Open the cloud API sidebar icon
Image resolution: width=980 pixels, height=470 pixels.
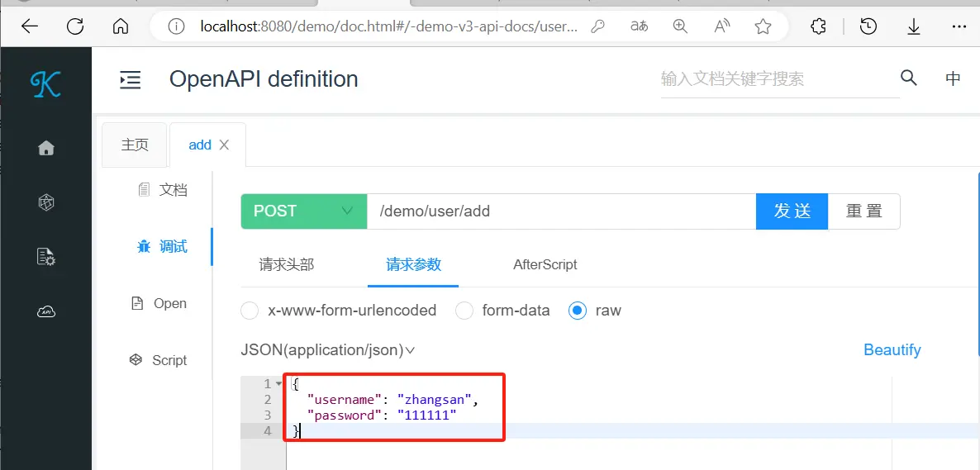46,311
